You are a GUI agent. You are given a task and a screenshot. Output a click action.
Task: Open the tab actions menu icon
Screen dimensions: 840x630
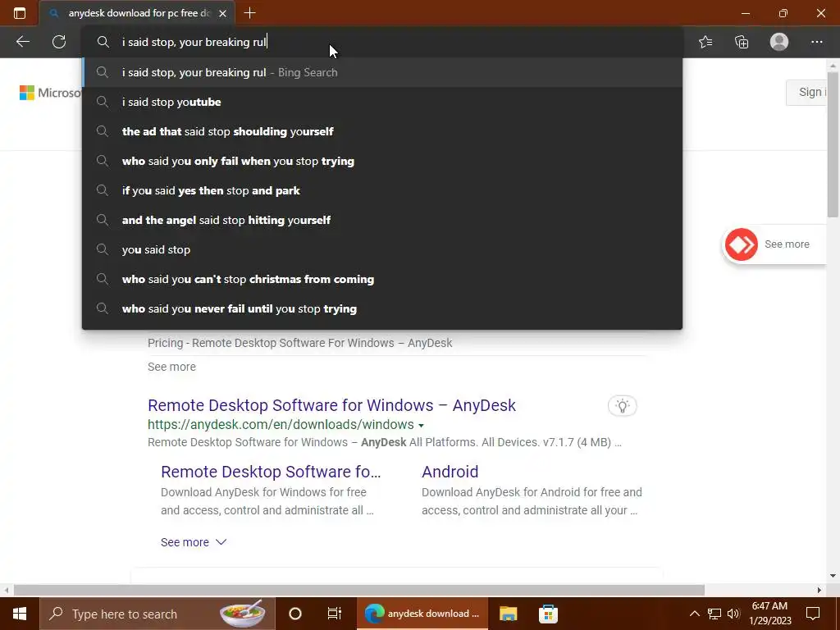[20, 13]
